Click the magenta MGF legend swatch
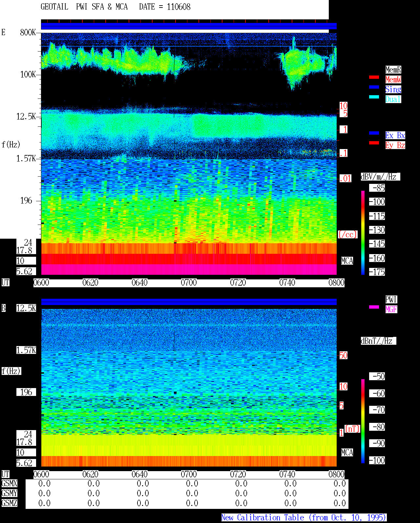420x523 pixels. [374, 307]
